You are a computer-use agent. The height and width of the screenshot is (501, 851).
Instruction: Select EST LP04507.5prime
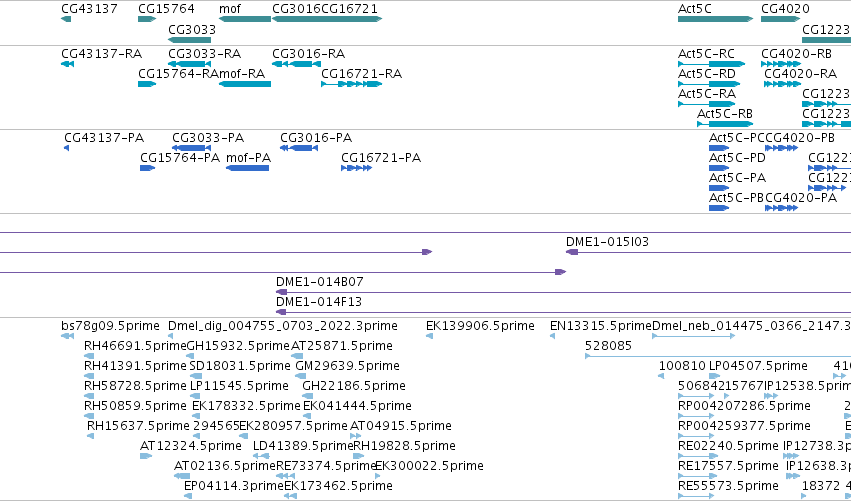pos(714,377)
